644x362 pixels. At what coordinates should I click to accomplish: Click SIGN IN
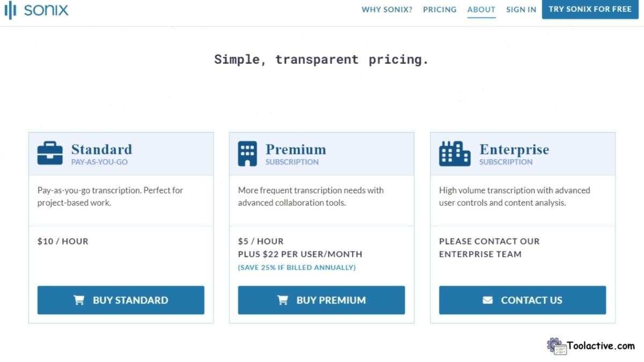(521, 9)
